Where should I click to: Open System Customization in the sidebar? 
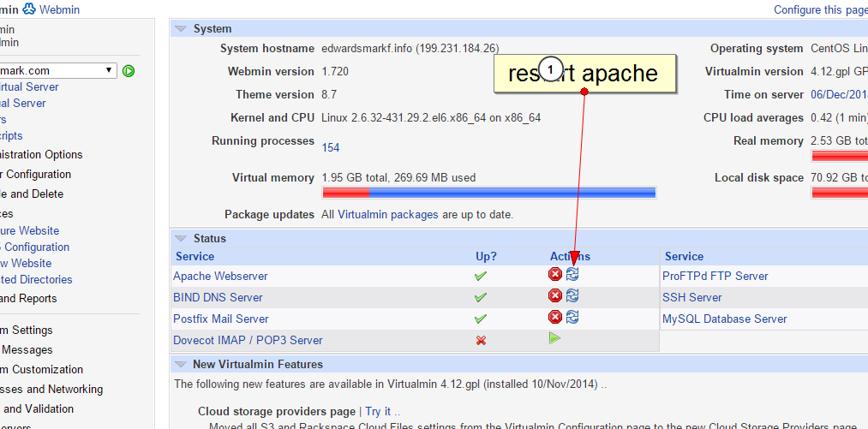tap(41, 369)
